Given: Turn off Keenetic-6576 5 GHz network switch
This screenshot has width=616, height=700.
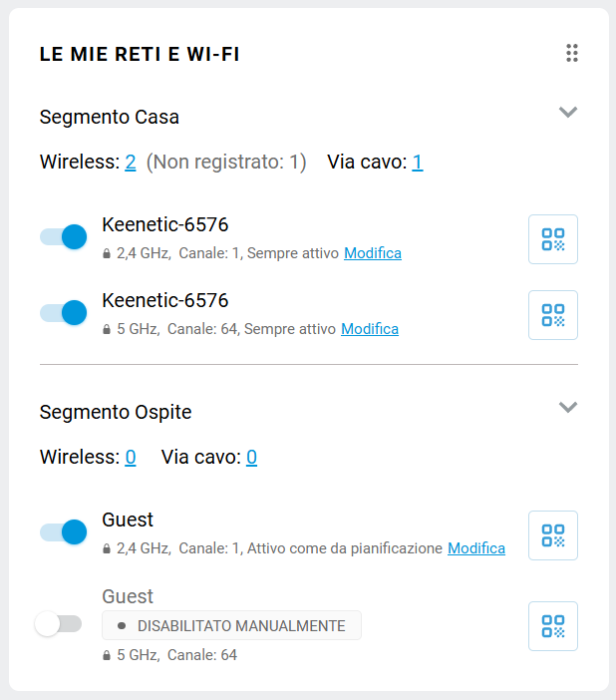Looking at the screenshot, I should click(x=63, y=313).
